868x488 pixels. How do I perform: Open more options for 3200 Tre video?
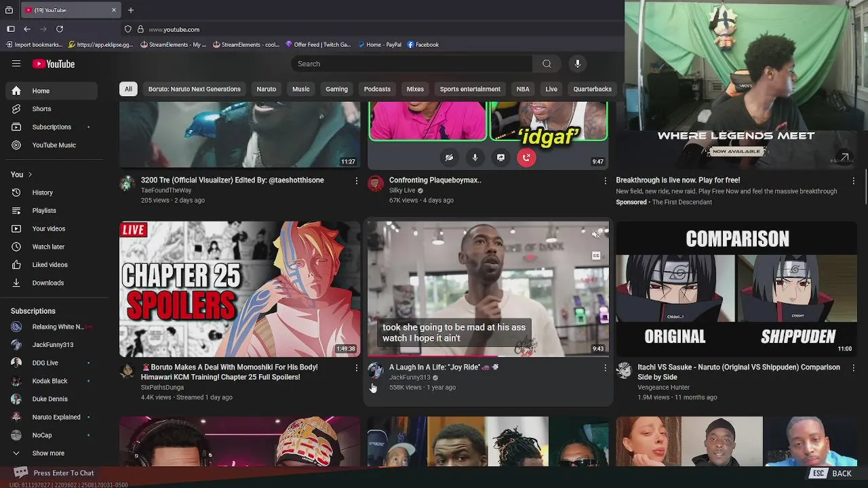coord(357,181)
